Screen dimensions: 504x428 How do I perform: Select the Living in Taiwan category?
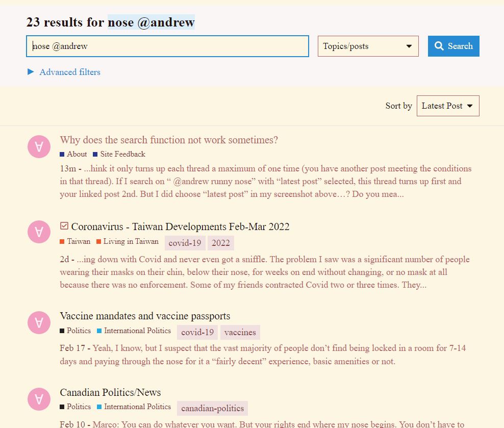coord(131,241)
